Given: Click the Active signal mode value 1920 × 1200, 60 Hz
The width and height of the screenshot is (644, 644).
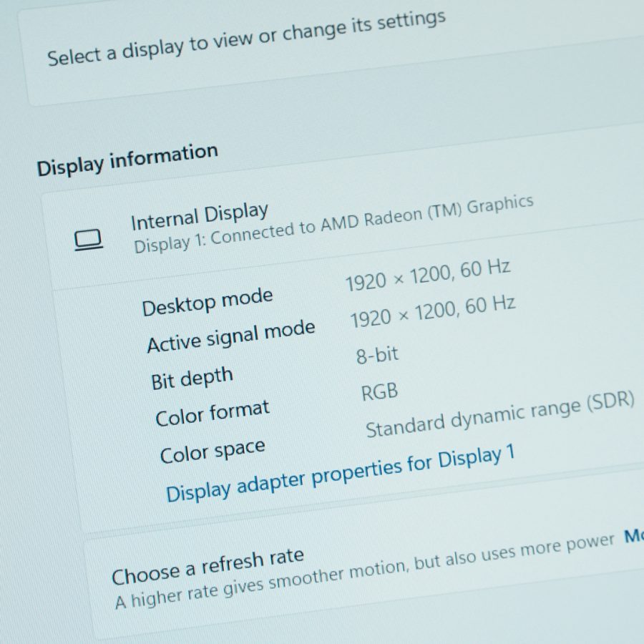Looking at the screenshot, I should (x=432, y=312).
